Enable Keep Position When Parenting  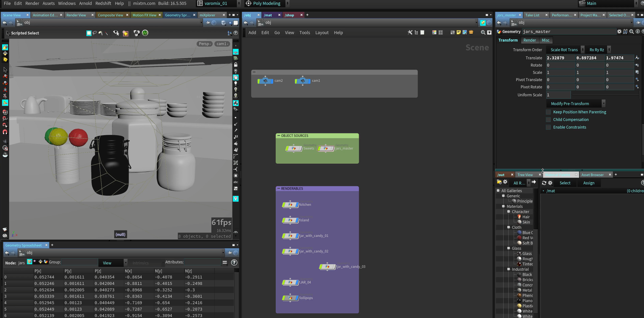coord(548,112)
